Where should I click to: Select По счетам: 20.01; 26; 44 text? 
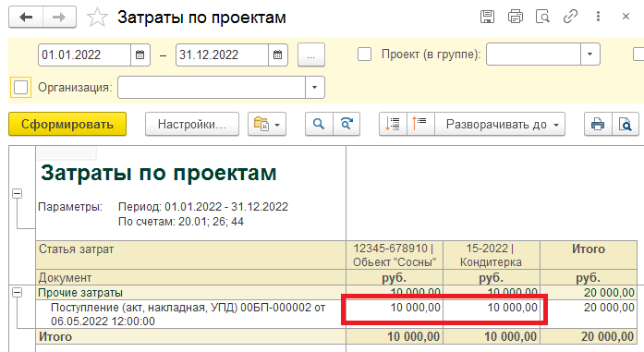181,222
